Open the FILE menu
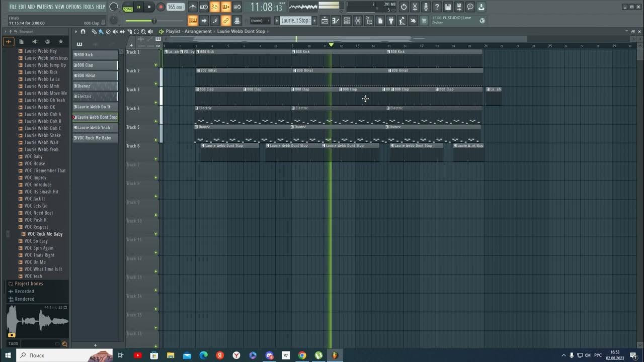This screenshot has width=644, height=362. 13,7
